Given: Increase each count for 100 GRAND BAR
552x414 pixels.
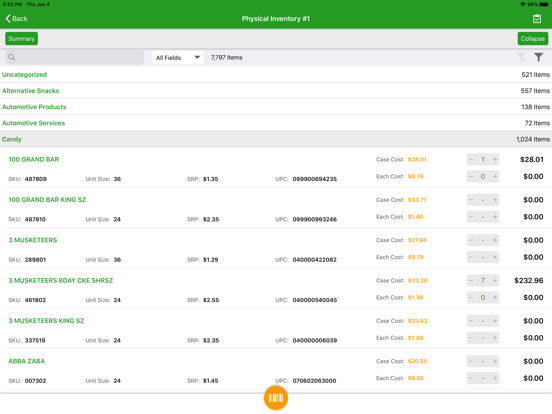Looking at the screenshot, I should point(495,176).
